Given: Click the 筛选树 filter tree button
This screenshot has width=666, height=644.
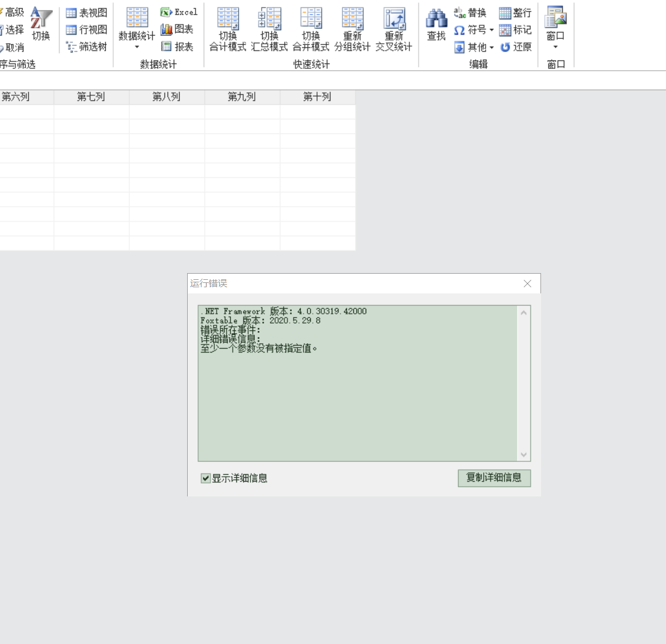Looking at the screenshot, I should pos(87,47).
